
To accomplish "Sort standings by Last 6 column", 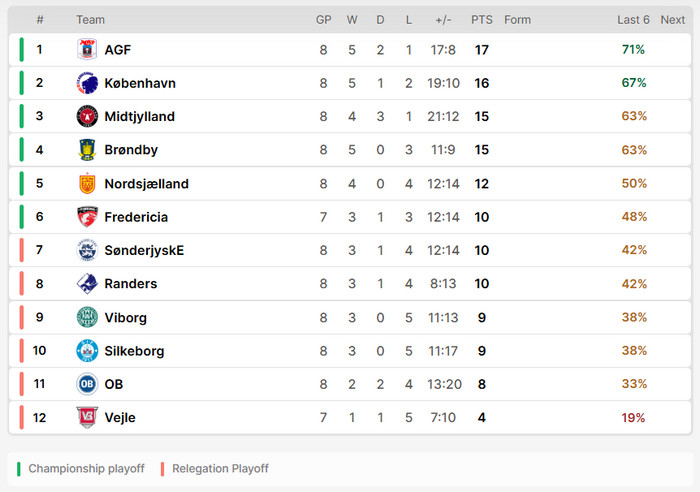I will click(x=633, y=20).
